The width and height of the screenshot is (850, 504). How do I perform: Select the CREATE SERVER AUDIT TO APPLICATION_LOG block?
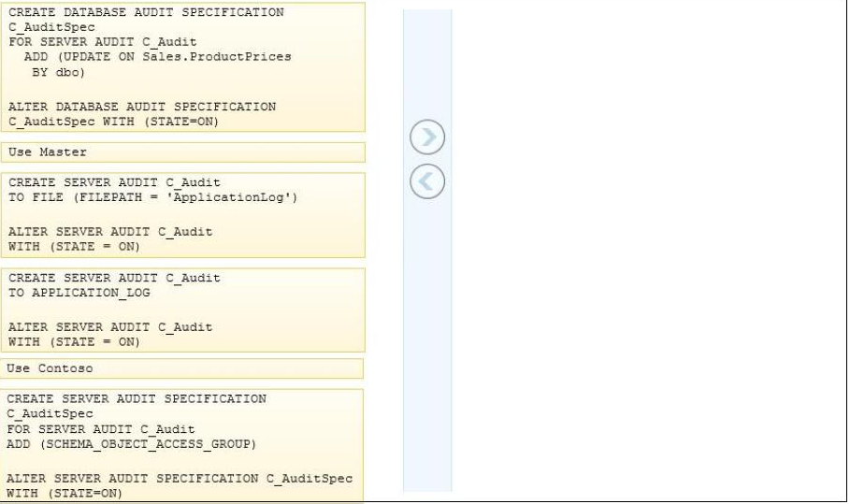tap(183, 310)
